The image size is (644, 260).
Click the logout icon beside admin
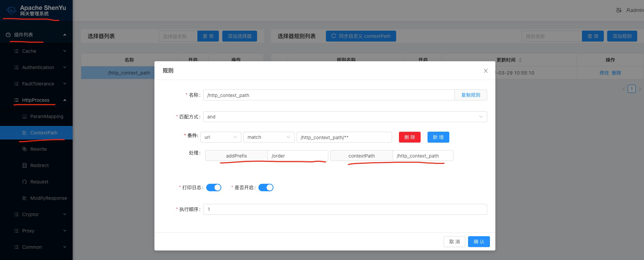(619, 10)
